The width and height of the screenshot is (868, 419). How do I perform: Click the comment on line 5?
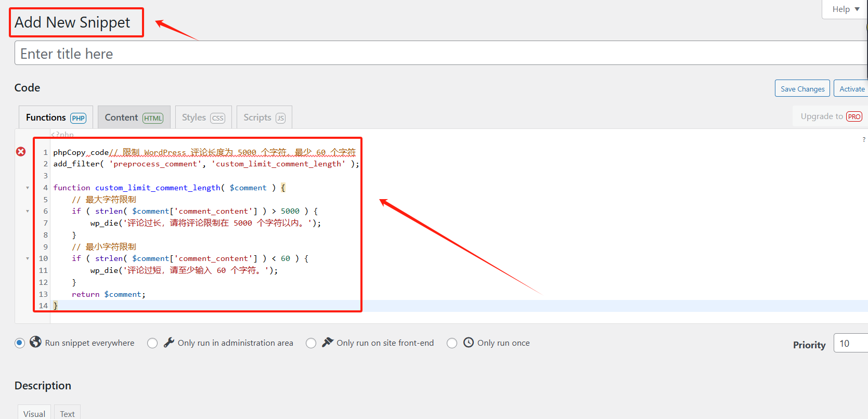point(104,200)
